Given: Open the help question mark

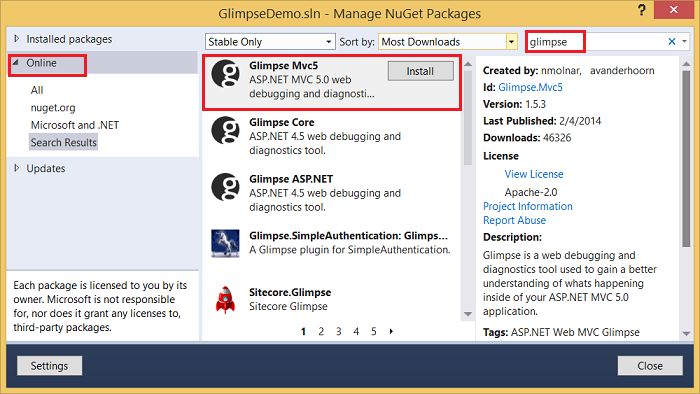Looking at the screenshot, I should (x=642, y=10).
